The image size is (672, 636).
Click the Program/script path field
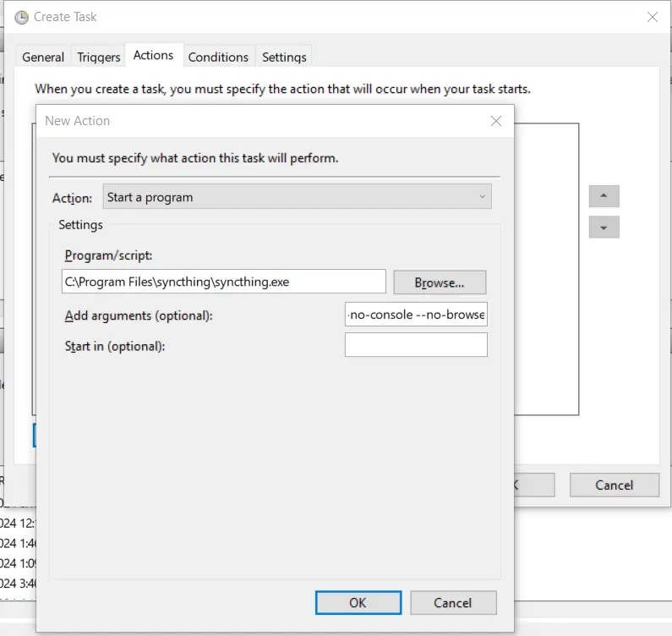[223, 282]
